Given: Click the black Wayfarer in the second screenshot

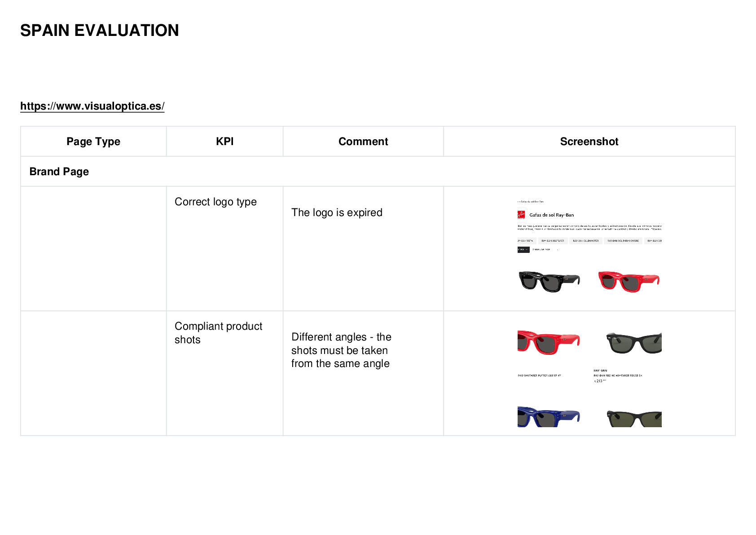Looking at the screenshot, I should pos(634,343).
